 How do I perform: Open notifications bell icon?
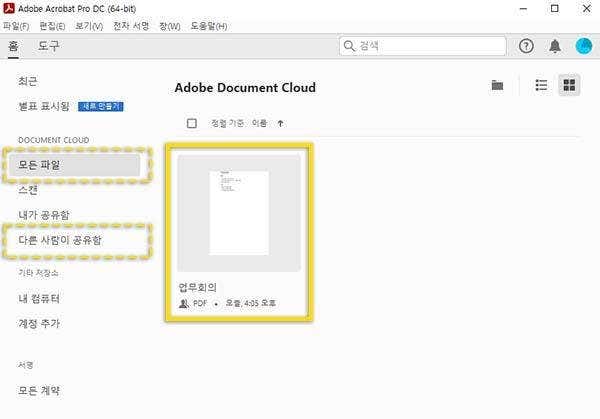(x=555, y=46)
